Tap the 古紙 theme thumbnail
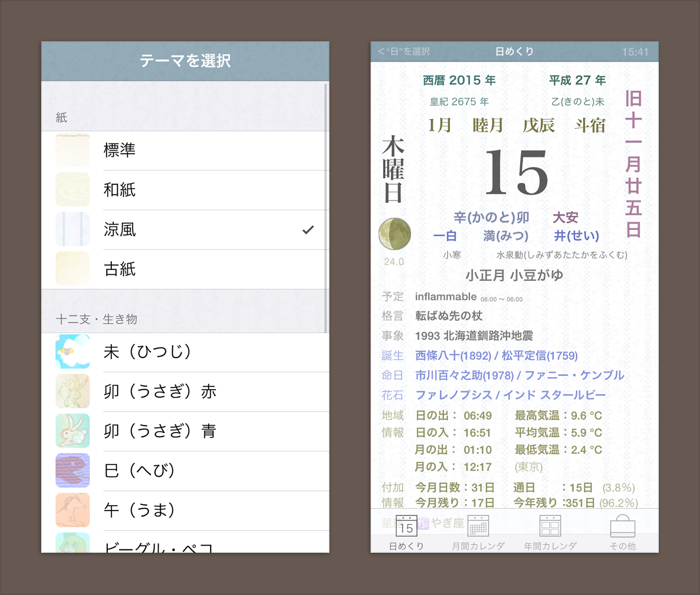Viewport: 700px width, 595px height. 72,269
